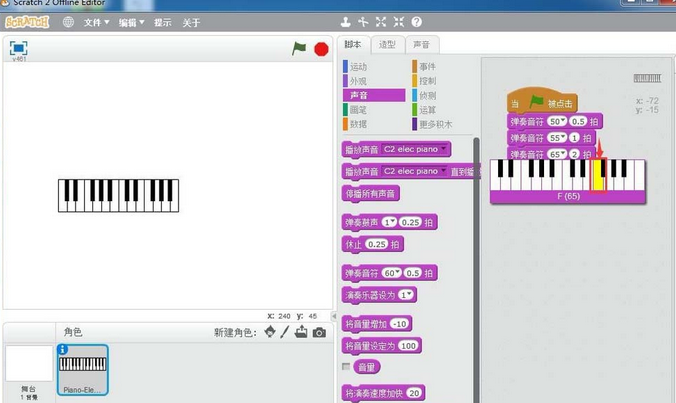Open the 文件 file menu

[x=96, y=21]
